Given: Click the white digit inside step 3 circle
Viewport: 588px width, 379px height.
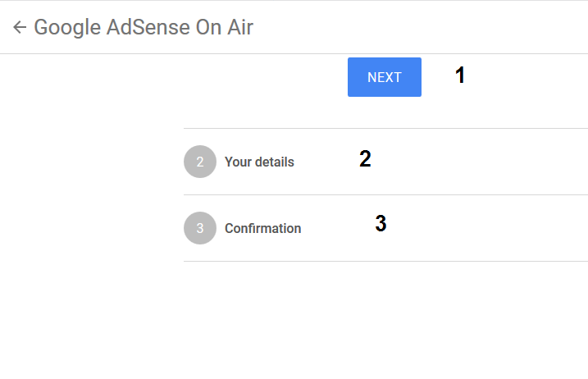Looking at the screenshot, I should [200, 228].
